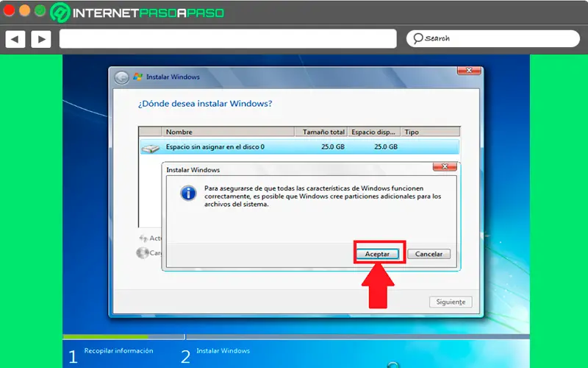Image resolution: width=588 pixels, height=368 pixels.
Task: Close the inner Instalar Windows dialog
Action: point(445,166)
